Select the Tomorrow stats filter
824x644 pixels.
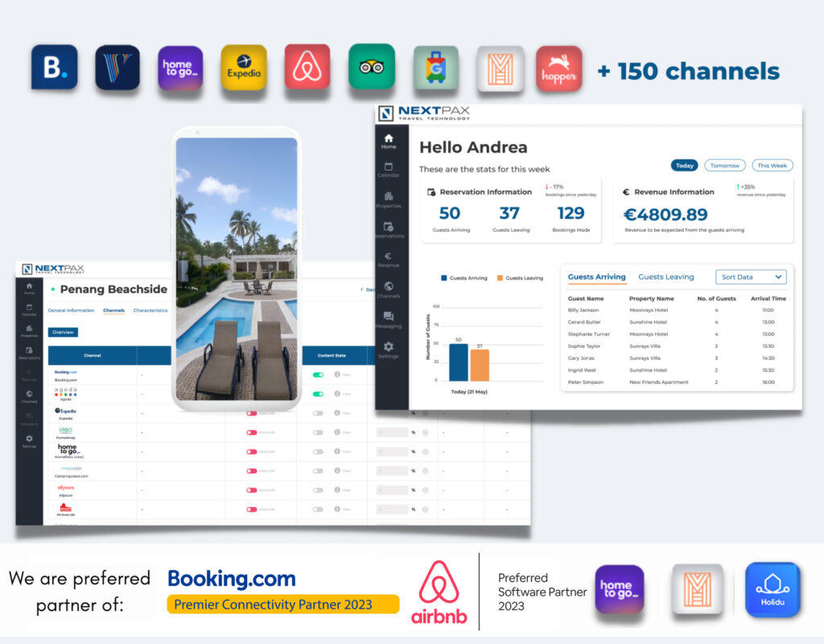coord(725,166)
